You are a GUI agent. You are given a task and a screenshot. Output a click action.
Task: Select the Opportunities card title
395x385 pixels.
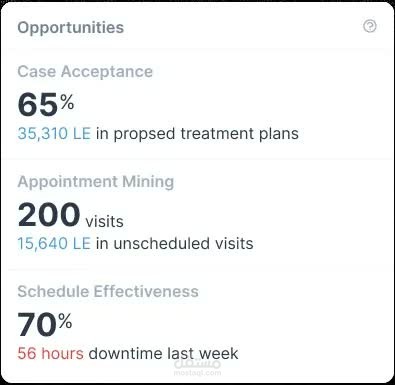(x=71, y=28)
